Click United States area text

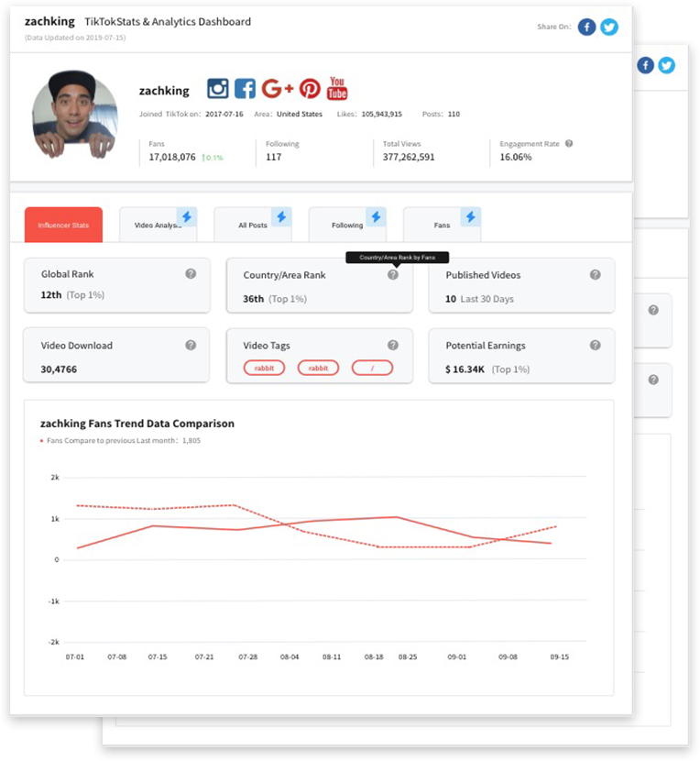(x=300, y=114)
